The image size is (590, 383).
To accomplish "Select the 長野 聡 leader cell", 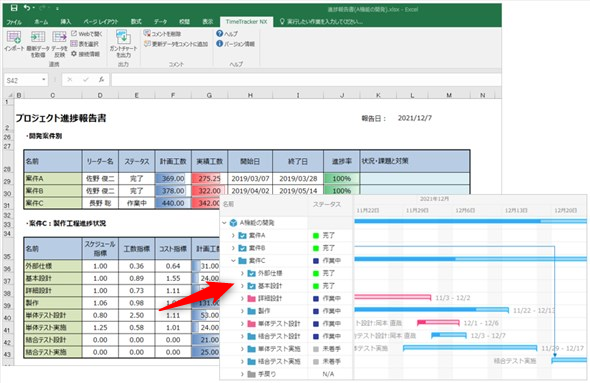I will coord(100,203).
